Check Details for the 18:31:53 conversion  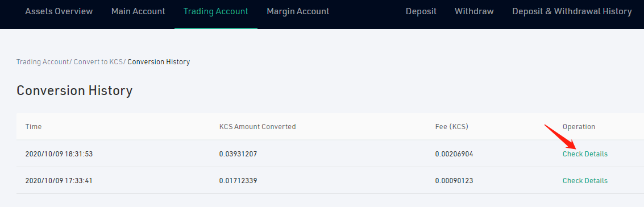(585, 154)
